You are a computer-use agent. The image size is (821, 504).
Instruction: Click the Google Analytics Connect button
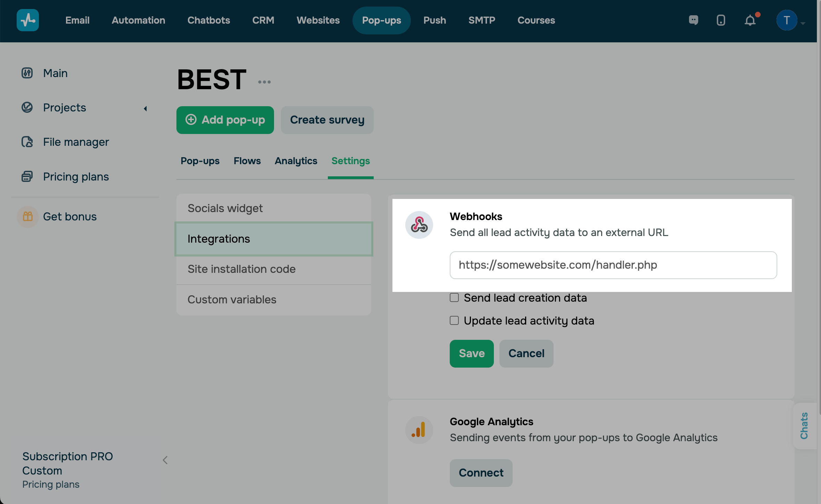[x=481, y=473]
